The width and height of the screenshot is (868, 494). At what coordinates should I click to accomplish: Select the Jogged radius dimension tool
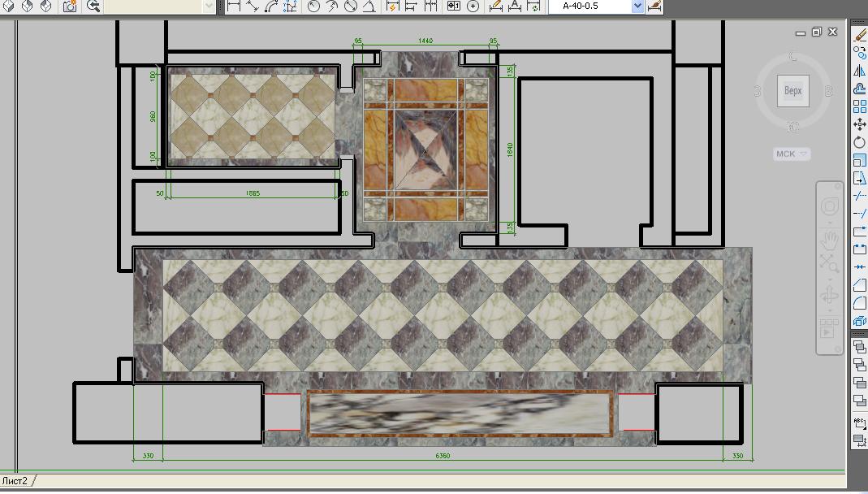tap(332, 6)
